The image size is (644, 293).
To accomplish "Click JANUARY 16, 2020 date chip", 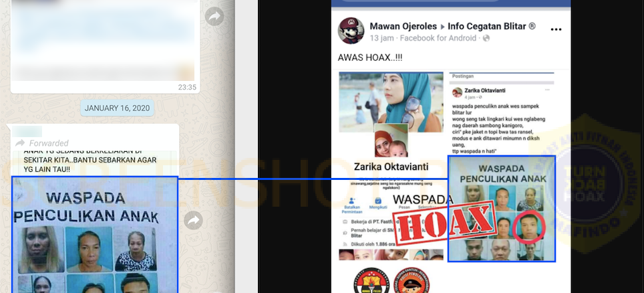I will point(117,108).
